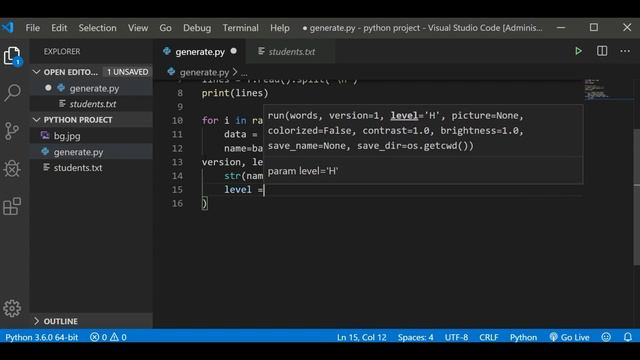Open the Debug view in activity bar

coord(12,168)
